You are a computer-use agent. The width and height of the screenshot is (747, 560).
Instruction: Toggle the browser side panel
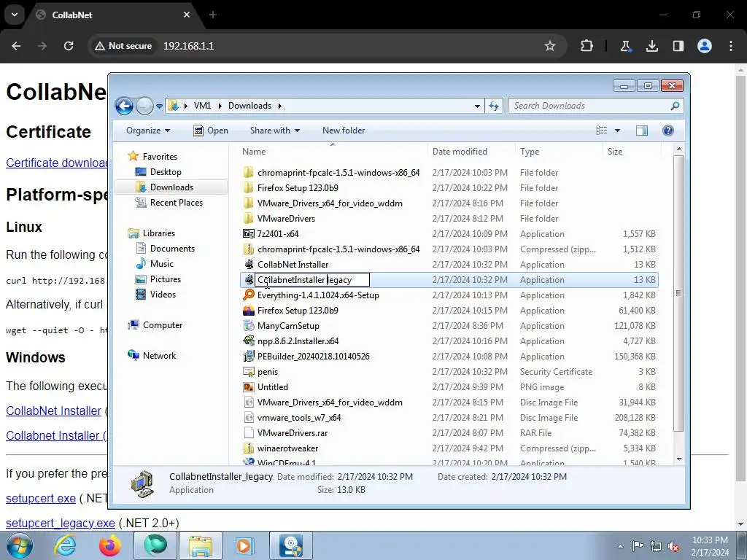(678, 46)
